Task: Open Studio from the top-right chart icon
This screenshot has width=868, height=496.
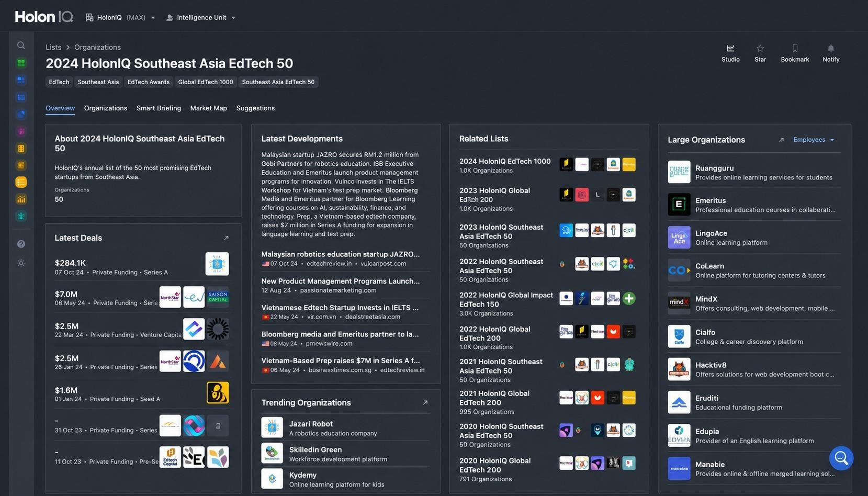Action: pyautogui.click(x=730, y=53)
